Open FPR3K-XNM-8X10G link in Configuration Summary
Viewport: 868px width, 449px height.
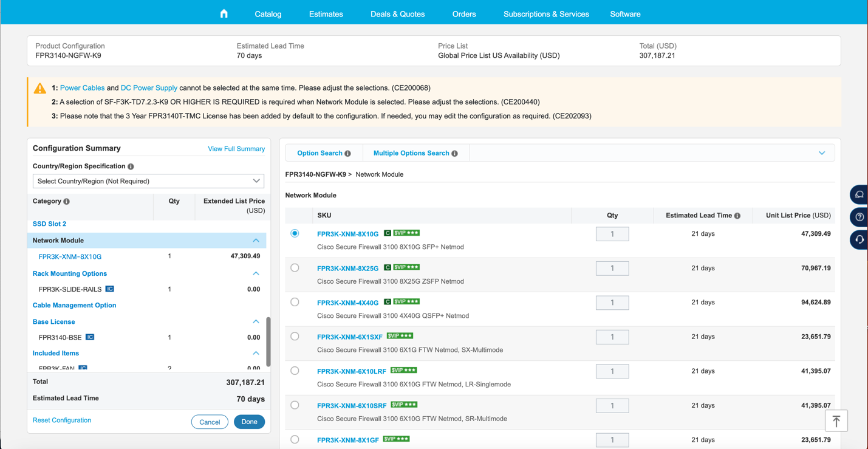point(70,256)
